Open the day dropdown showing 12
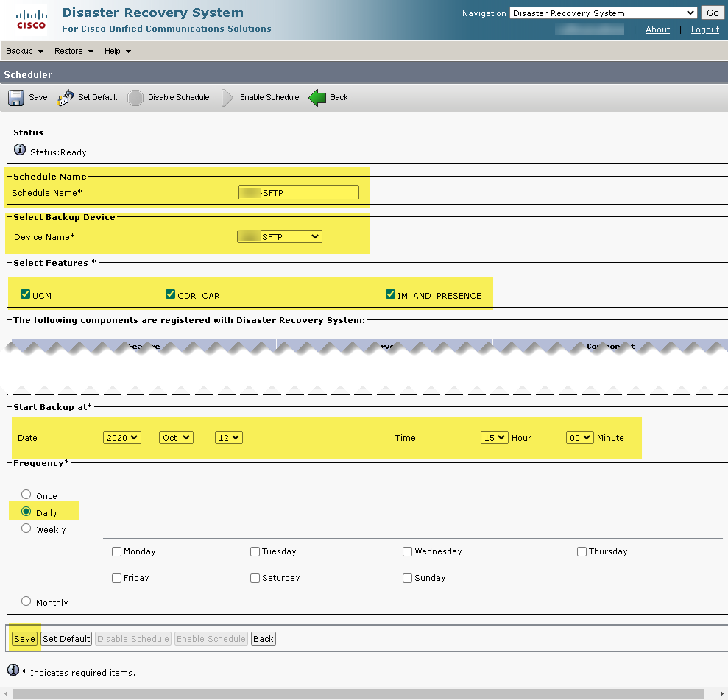The height and width of the screenshot is (700, 728). coord(229,438)
